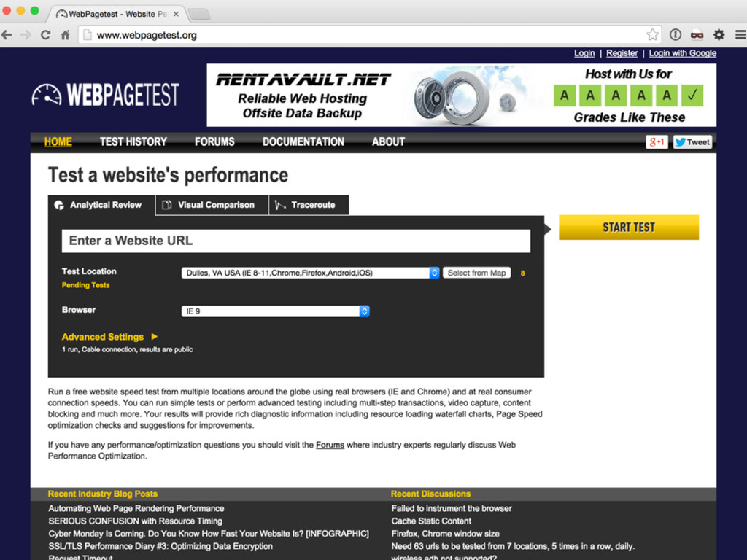Open SERIOUS CONFUSION with Resource Timing post
The image size is (747, 560).
pos(135,521)
